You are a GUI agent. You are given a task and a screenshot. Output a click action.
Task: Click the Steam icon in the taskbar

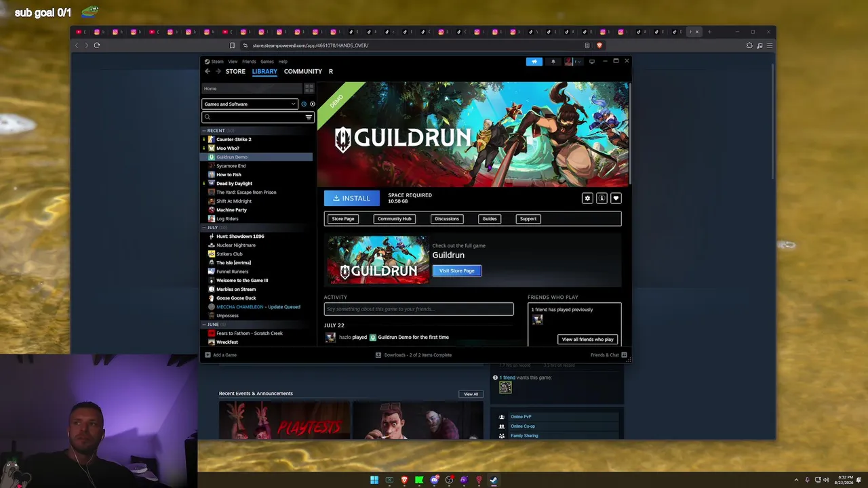(494, 480)
